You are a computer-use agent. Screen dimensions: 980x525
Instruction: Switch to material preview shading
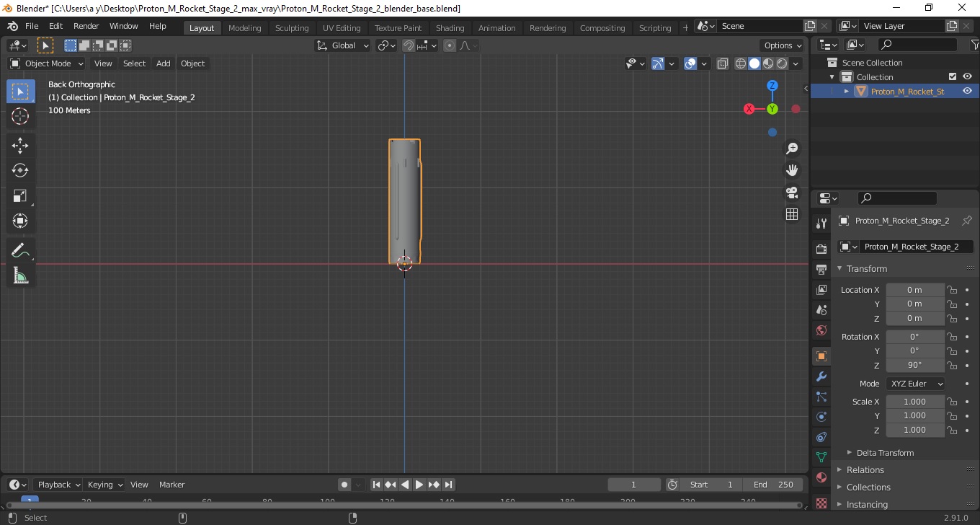tap(768, 63)
